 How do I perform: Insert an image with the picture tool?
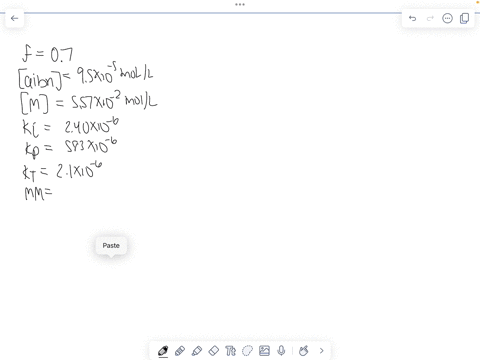coord(264,351)
